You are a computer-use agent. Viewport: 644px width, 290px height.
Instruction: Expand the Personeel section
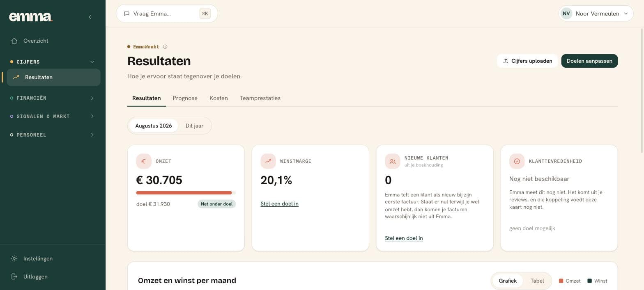pyautogui.click(x=53, y=135)
